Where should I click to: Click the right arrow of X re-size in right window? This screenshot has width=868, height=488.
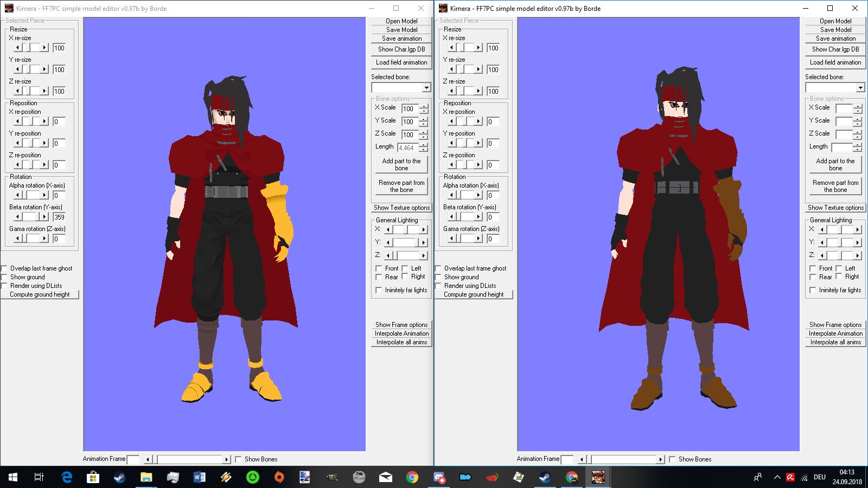point(478,48)
